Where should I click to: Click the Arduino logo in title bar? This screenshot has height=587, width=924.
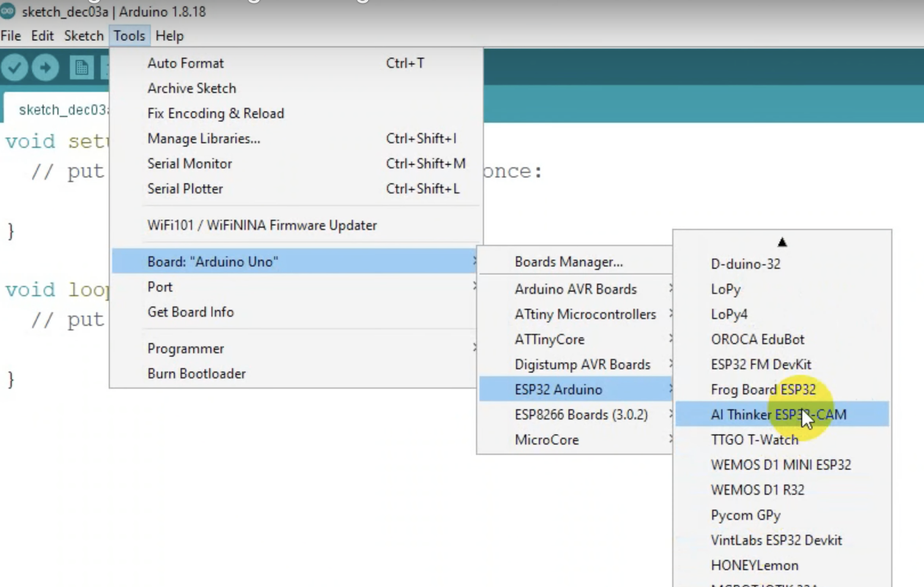[8, 11]
